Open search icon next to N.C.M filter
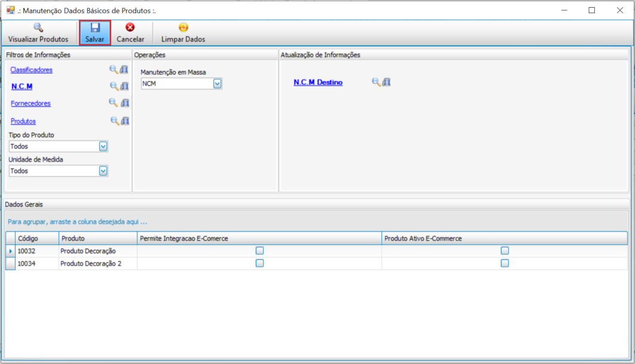 coord(114,86)
